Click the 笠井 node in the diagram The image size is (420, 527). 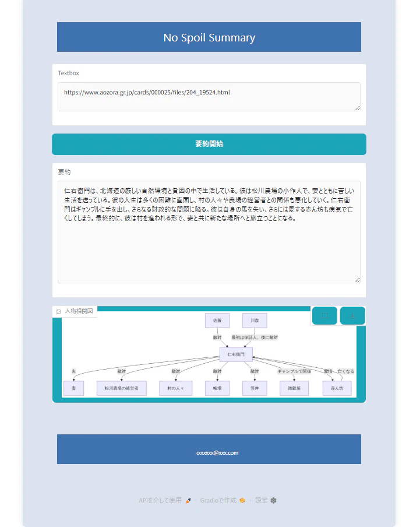(x=255, y=388)
